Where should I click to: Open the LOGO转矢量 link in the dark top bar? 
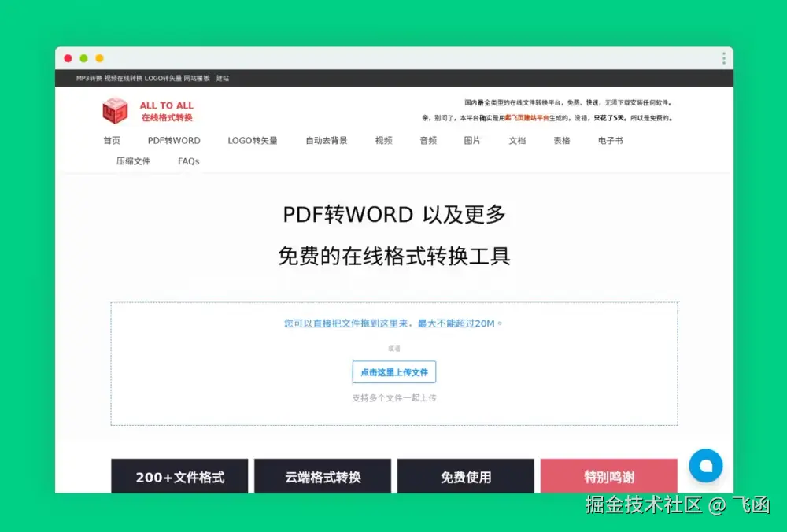click(163, 78)
